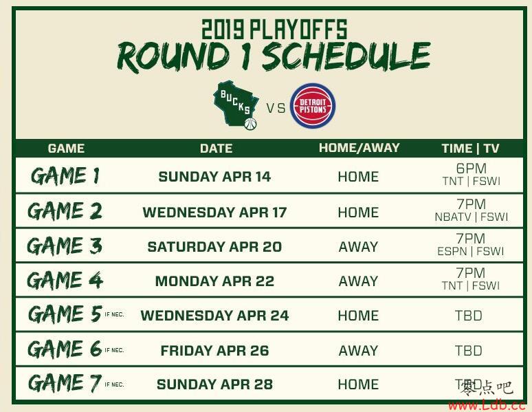Click the Friday Apr 26 date

tap(214, 351)
